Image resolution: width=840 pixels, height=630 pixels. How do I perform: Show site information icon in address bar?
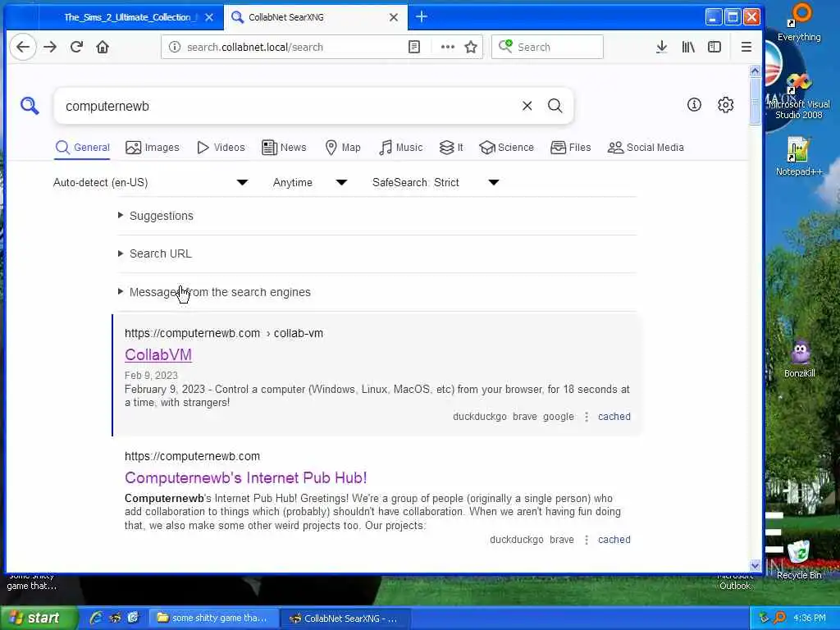pos(175,47)
